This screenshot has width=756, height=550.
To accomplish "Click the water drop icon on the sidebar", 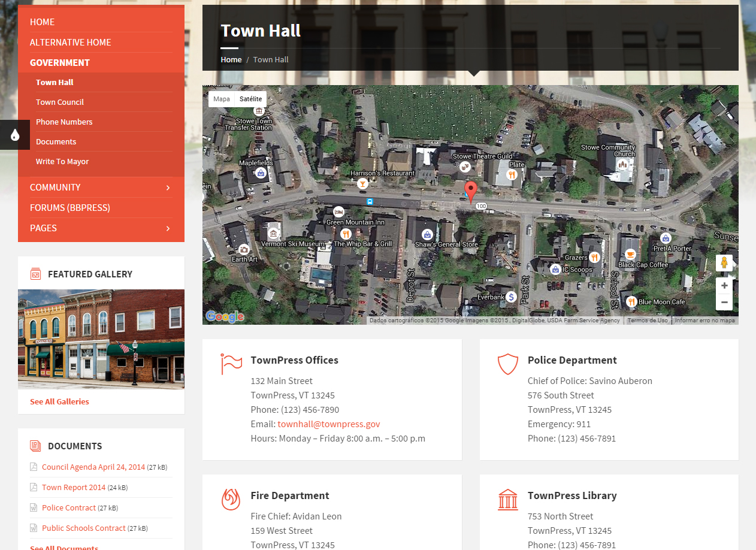I will click(x=14, y=134).
